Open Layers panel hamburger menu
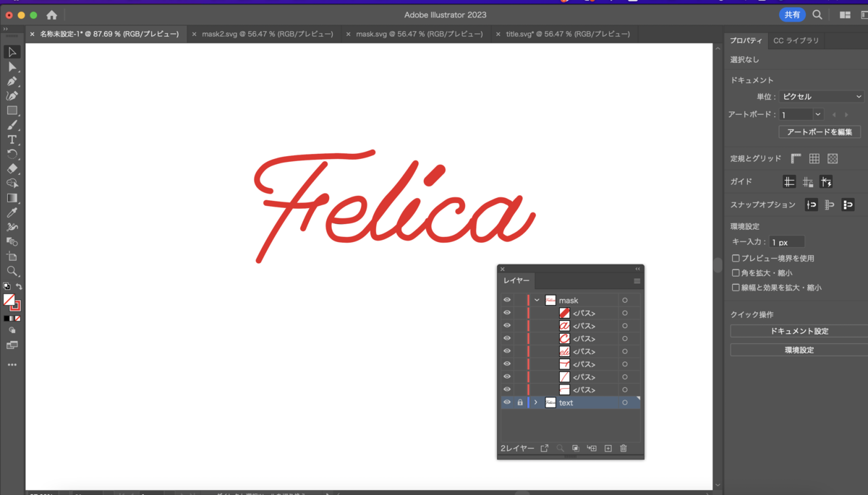Image resolution: width=868 pixels, height=495 pixels. (637, 281)
